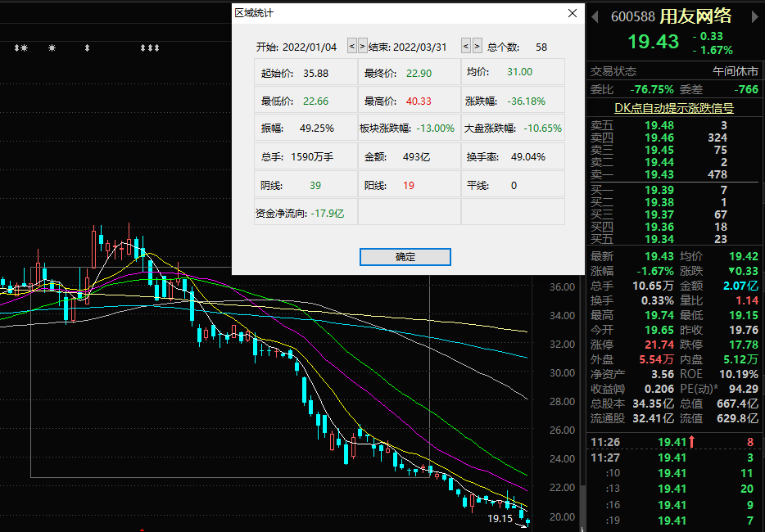Screen dimensions: 765x532
Task: Select the 卖四 ask price 19.46
Action: coord(659,138)
